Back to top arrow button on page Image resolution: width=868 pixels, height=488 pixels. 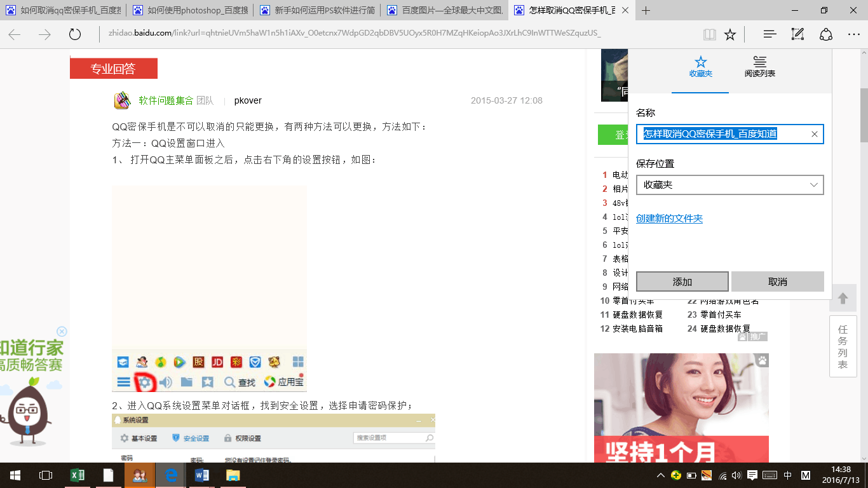(843, 298)
